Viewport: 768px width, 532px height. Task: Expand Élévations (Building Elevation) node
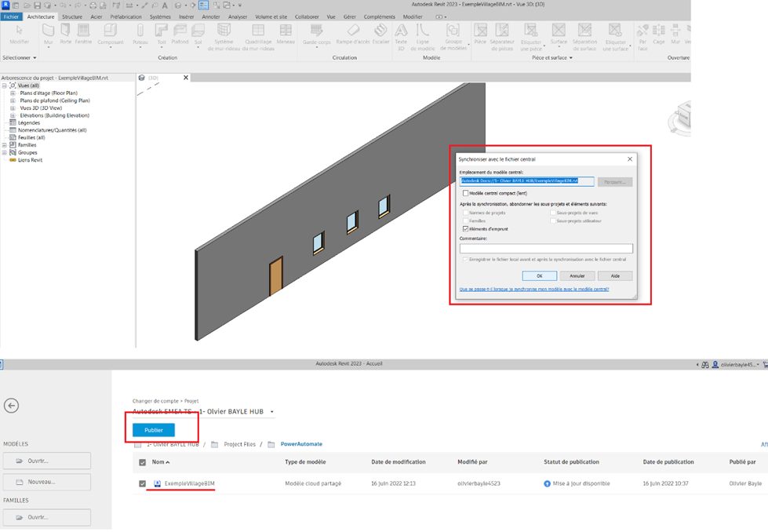click(13, 115)
